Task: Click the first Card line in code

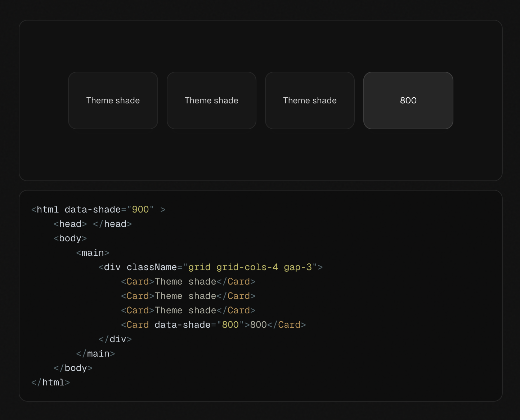Action: click(x=188, y=282)
